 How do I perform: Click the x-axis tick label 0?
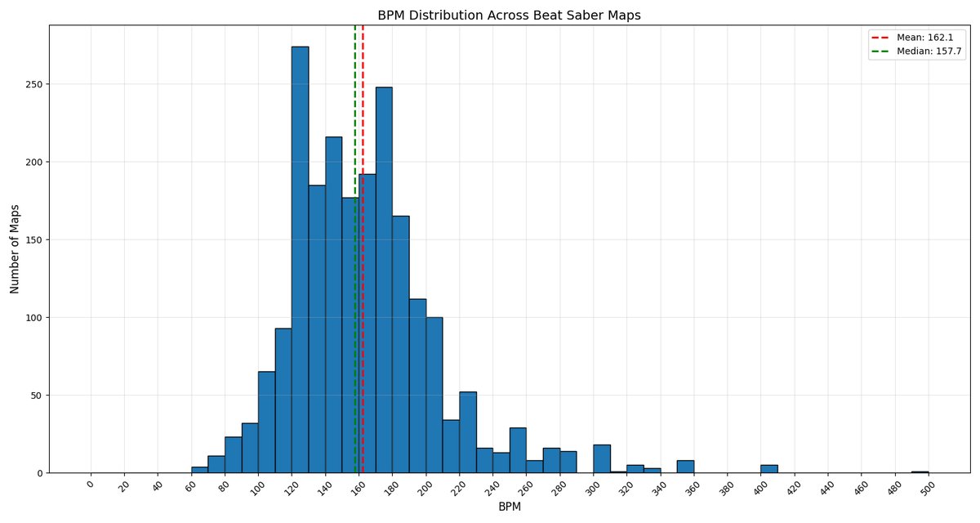tap(90, 485)
